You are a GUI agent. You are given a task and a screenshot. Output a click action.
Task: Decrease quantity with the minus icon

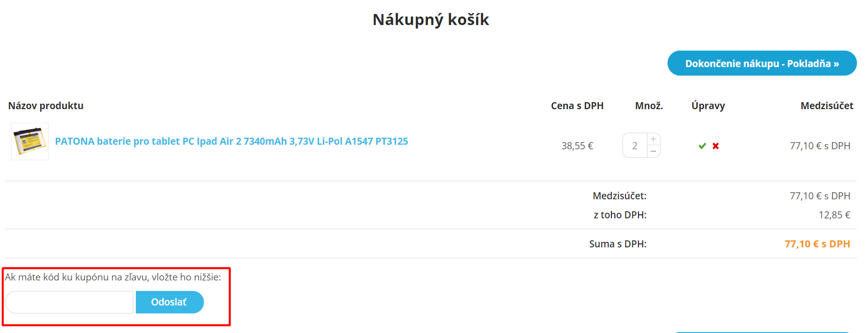(x=653, y=151)
